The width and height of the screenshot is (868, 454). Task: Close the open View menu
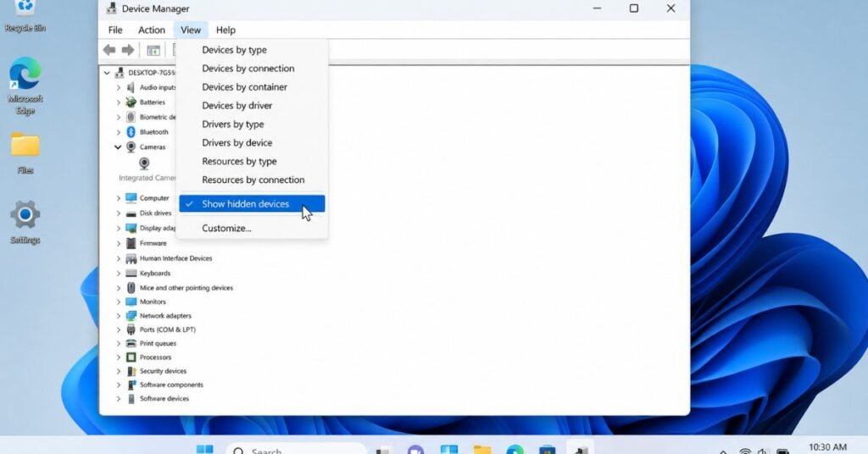coord(191,30)
